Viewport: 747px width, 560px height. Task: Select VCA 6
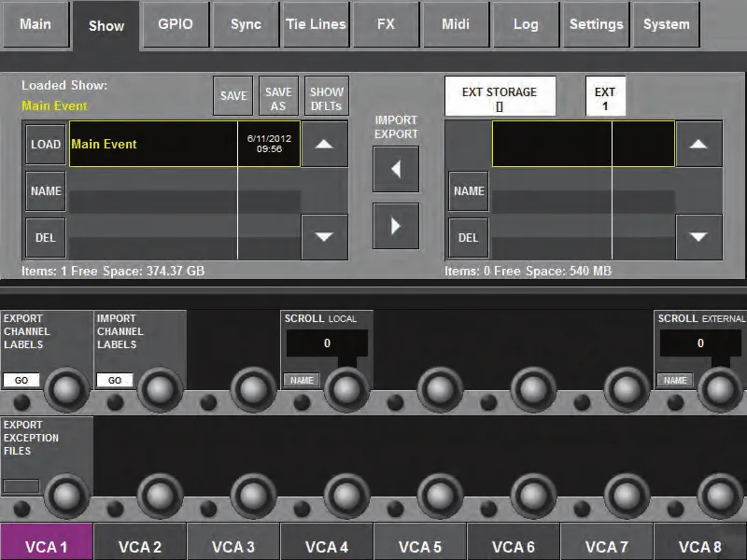coord(513,541)
